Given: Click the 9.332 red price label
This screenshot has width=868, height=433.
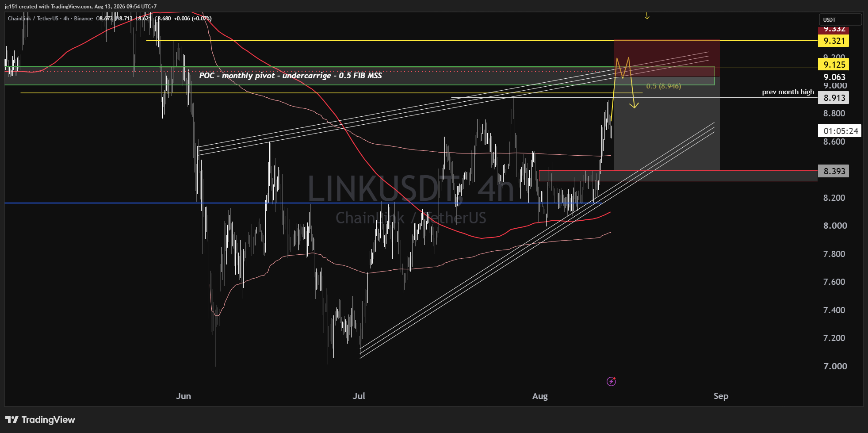Looking at the screenshot, I should point(834,29).
